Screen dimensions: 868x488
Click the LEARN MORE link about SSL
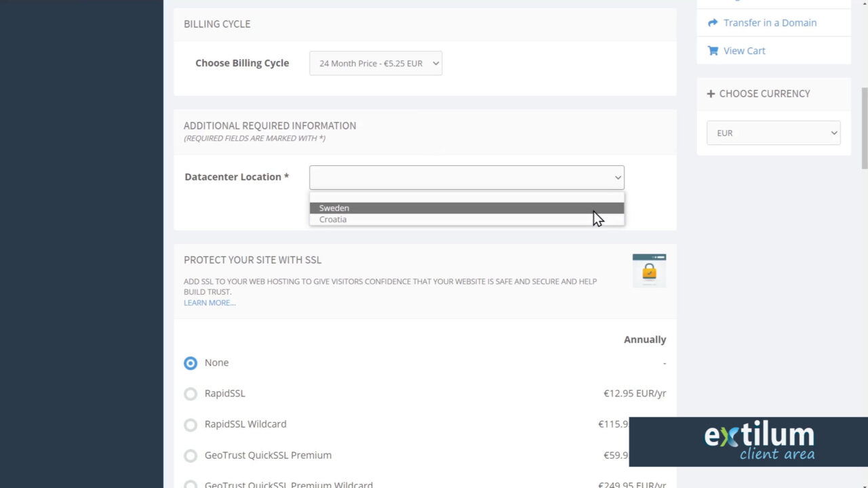[x=209, y=302]
